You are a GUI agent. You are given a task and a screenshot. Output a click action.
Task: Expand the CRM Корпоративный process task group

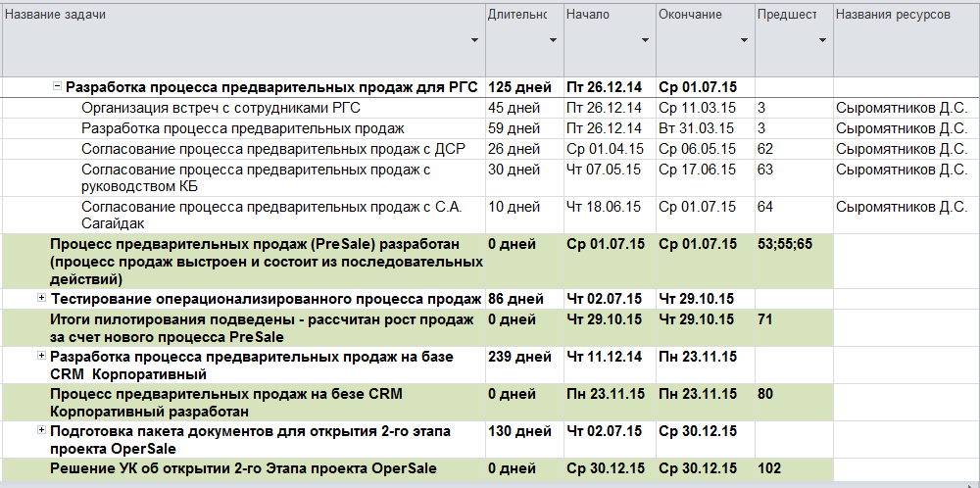(42, 355)
